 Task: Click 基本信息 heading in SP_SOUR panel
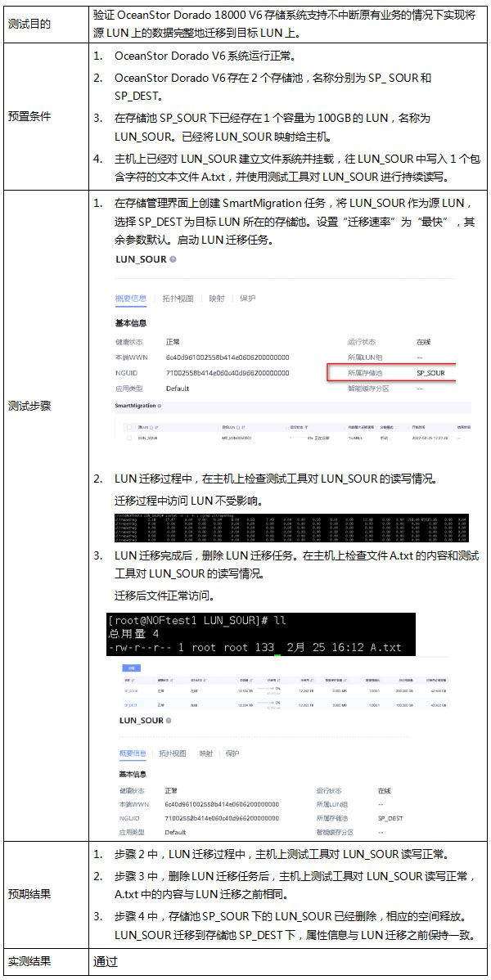[x=131, y=323]
